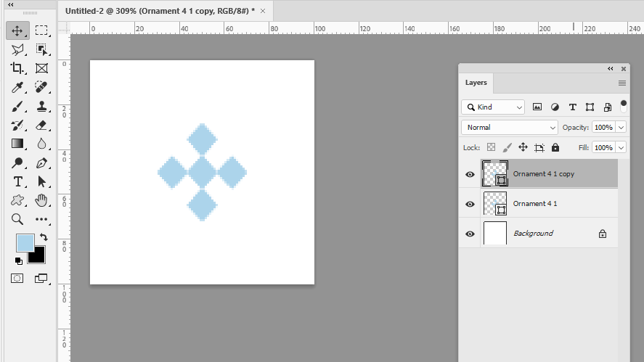Toggle type layer filter

click(573, 107)
